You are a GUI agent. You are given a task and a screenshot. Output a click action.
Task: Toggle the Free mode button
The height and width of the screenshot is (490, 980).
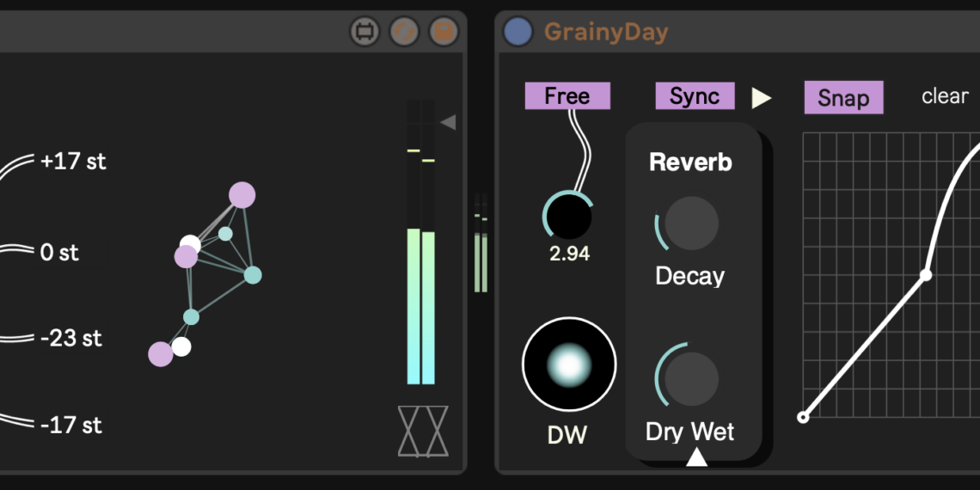click(567, 96)
